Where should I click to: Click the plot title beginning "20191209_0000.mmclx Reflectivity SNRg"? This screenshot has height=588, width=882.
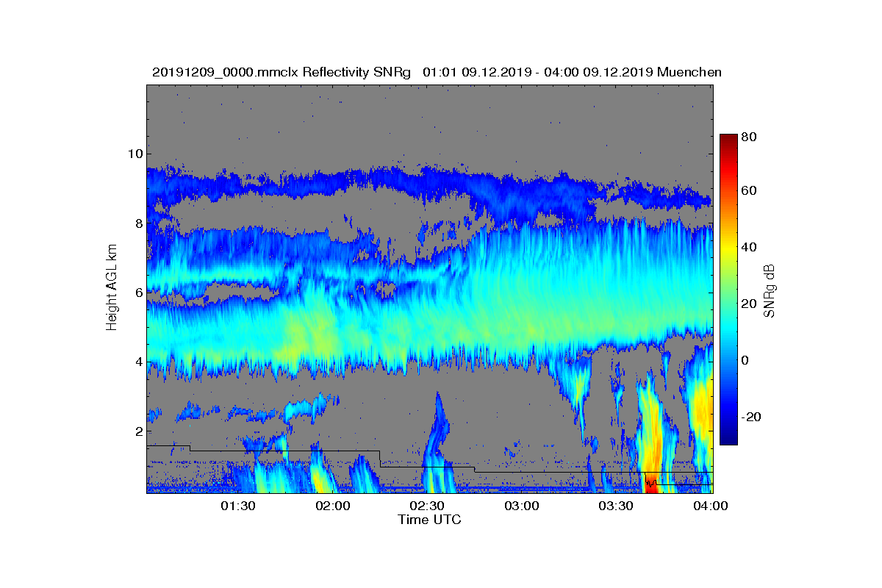[437, 72]
